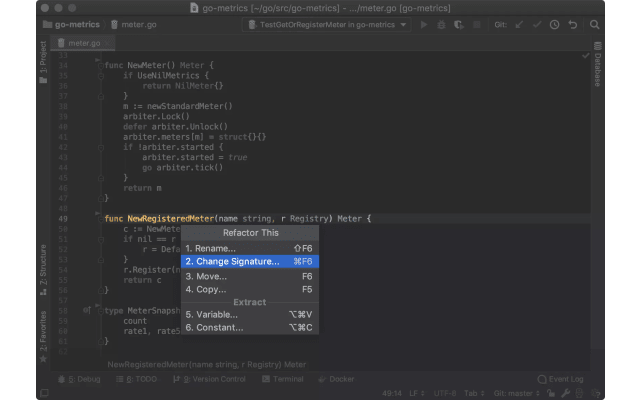The width and height of the screenshot is (640, 400).
Task: Click the Stop square button in toolbar
Action: [x=476, y=25]
